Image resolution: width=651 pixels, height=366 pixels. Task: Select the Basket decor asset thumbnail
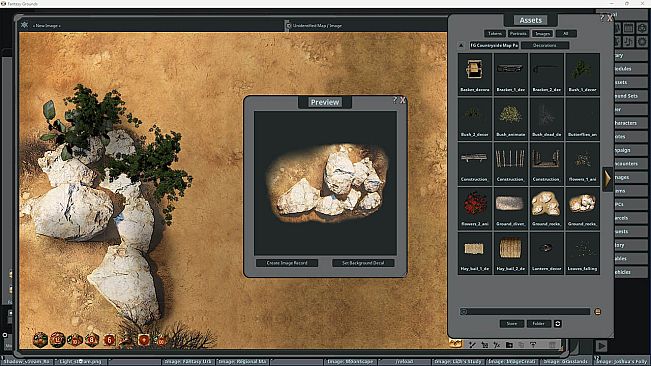pyautogui.click(x=475, y=73)
